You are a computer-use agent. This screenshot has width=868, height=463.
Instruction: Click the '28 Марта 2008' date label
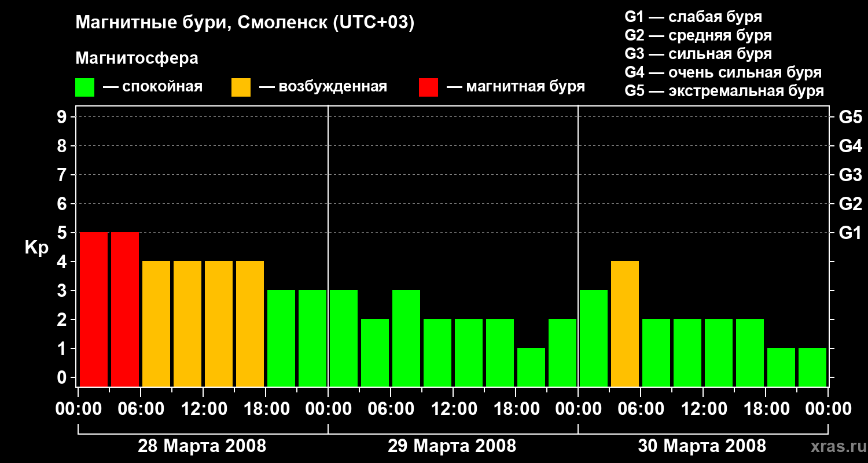(x=202, y=446)
